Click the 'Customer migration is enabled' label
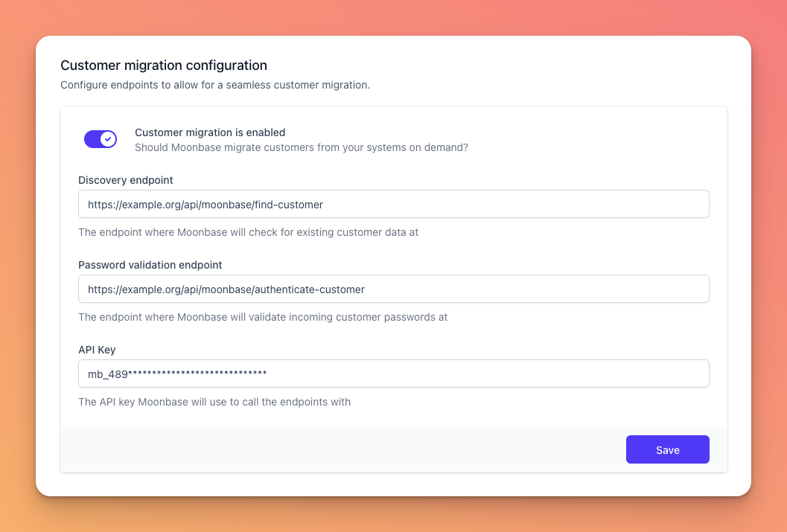Image resolution: width=787 pixels, height=532 pixels. tap(210, 132)
